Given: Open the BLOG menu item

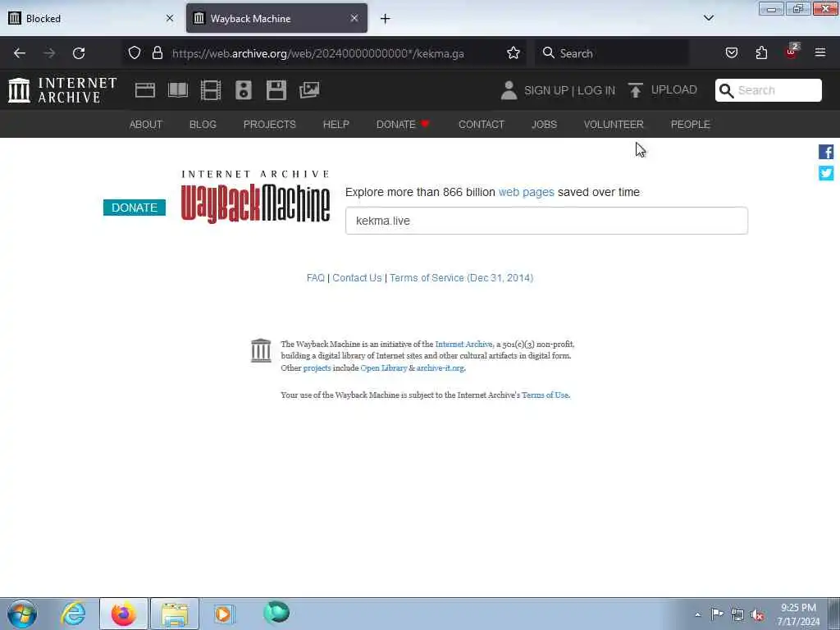Looking at the screenshot, I should (203, 125).
